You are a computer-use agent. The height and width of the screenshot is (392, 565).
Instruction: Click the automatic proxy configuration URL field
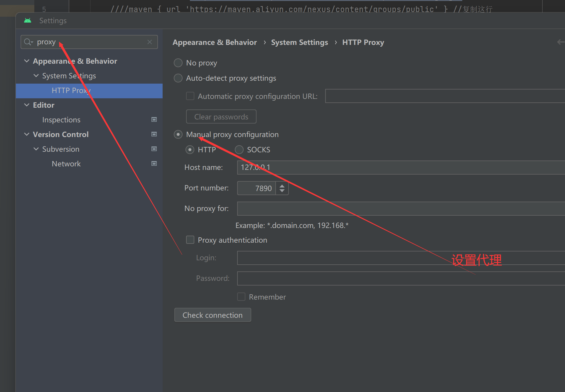click(445, 96)
